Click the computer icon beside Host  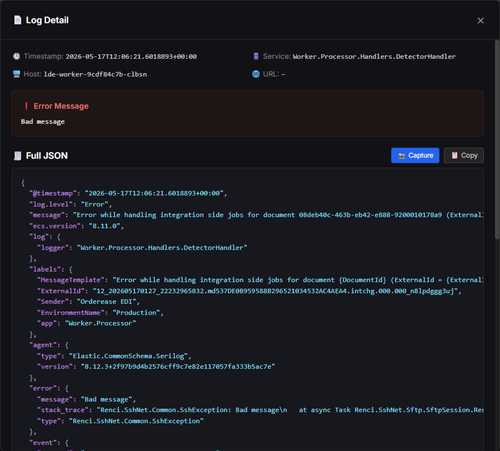click(x=16, y=74)
